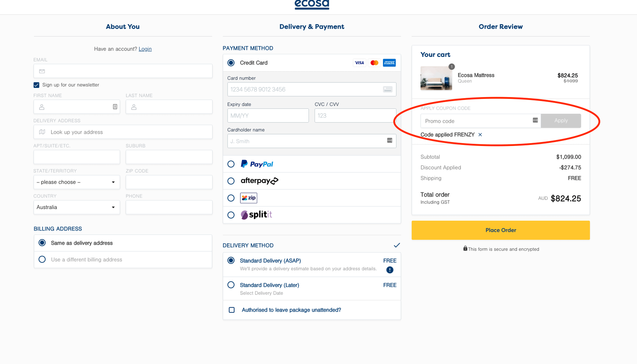Remove the applied FRENZY code

pos(480,135)
